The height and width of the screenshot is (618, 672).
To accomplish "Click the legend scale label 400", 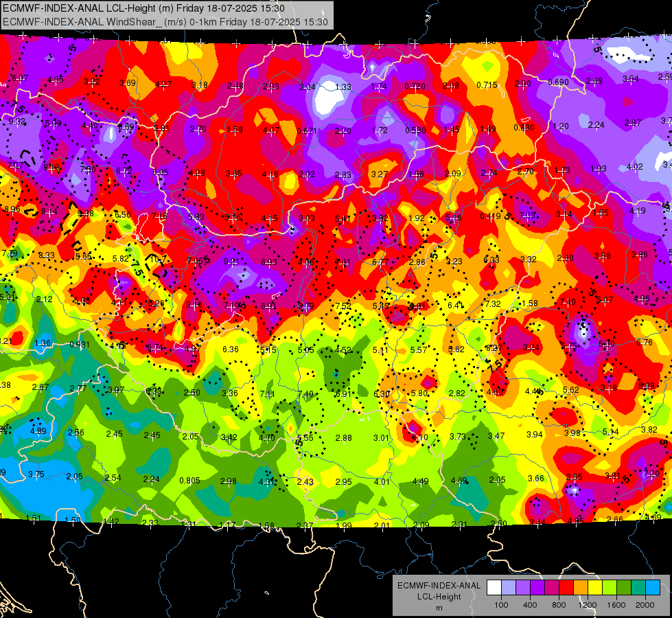I will pyautogui.click(x=530, y=605).
